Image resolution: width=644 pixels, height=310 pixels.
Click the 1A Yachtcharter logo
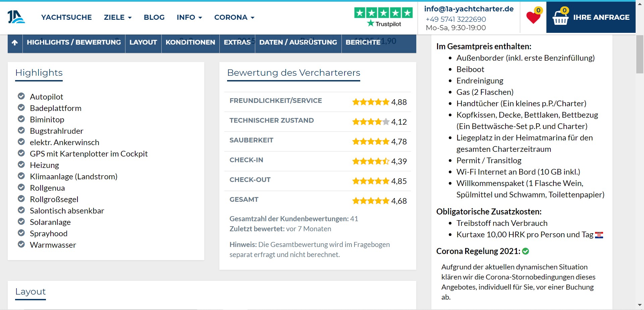pos(16,17)
